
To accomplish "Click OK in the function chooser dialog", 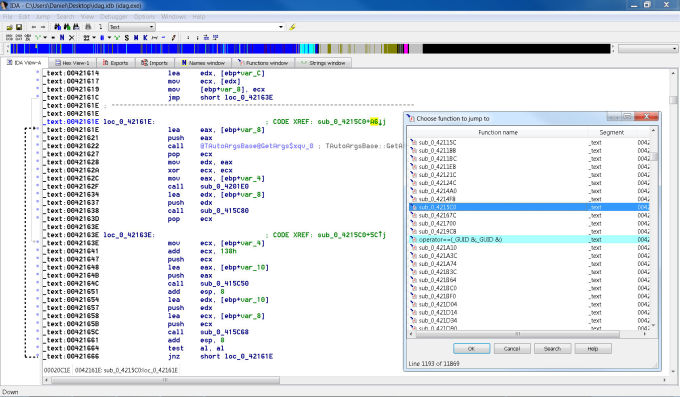I will (x=471, y=349).
